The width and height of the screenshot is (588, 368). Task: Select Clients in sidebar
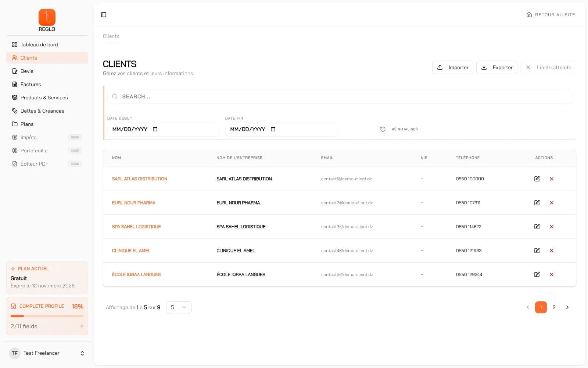pos(47,58)
